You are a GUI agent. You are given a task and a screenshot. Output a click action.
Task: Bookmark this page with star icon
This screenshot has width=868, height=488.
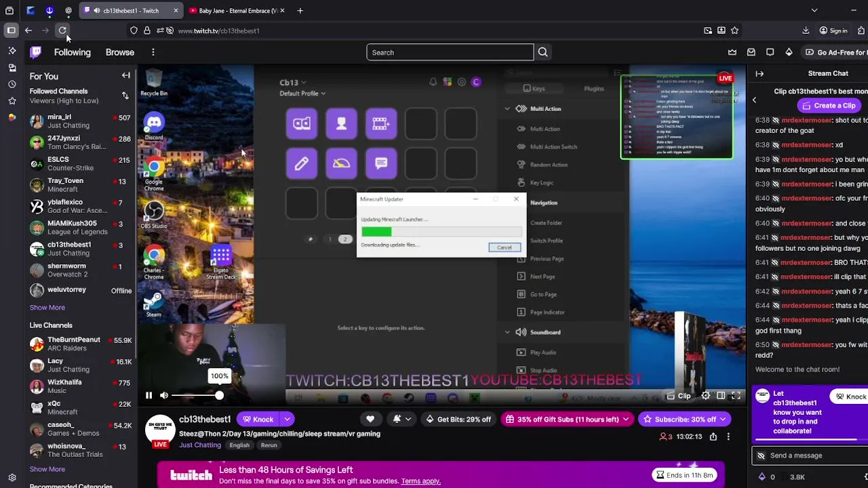[x=734, y=30]
